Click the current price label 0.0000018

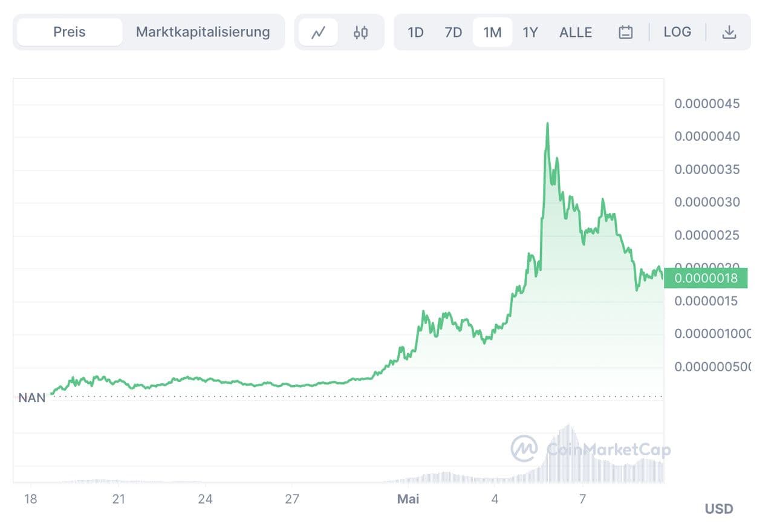pyautogui.click(x=706, y=278)
